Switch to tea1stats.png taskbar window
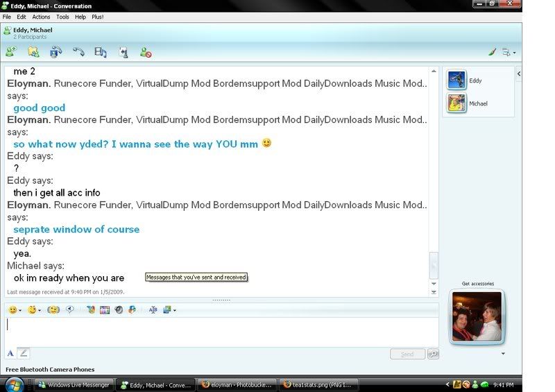Image resolution: width=555 pixels, height=392 pixels. [x=318, y=385]
